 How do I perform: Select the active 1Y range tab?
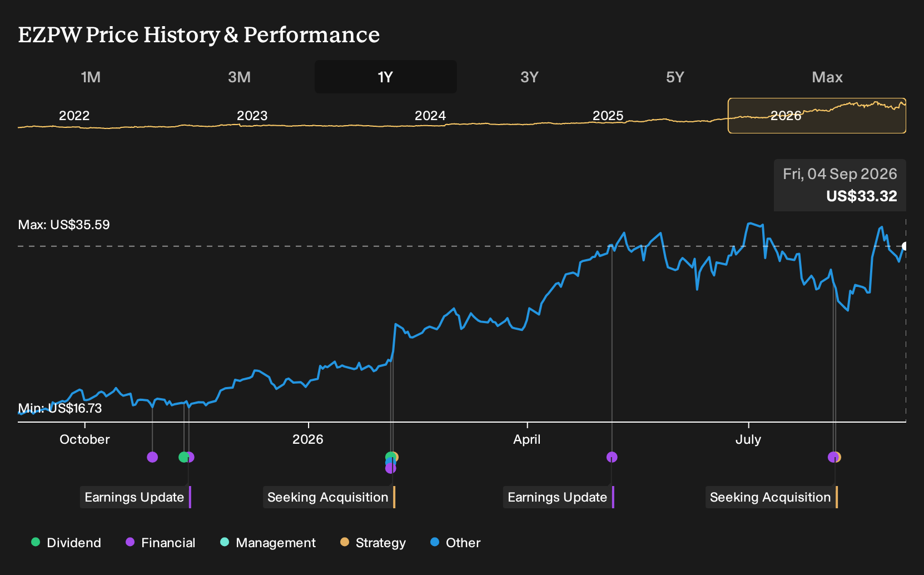(x=386, y=77)
